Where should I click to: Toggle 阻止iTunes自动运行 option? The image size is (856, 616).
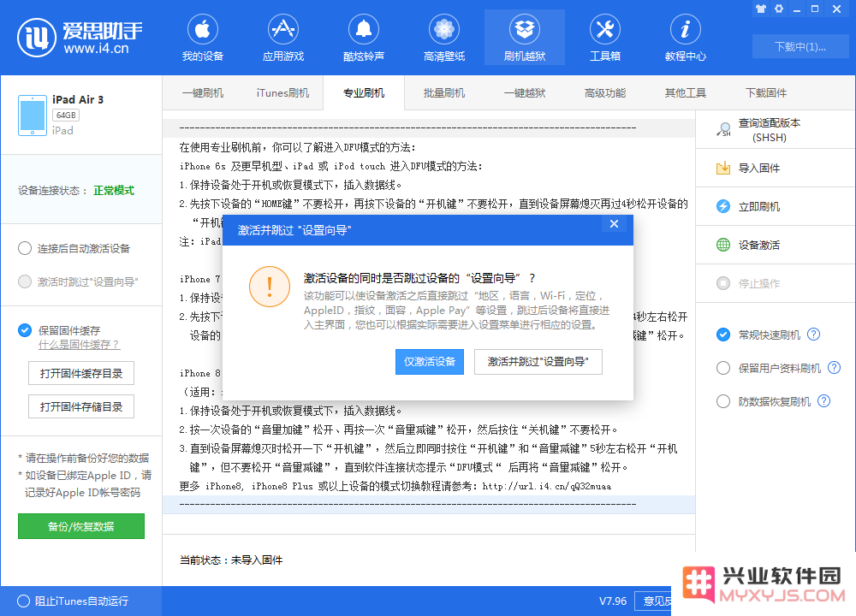[x=23, y=601]
